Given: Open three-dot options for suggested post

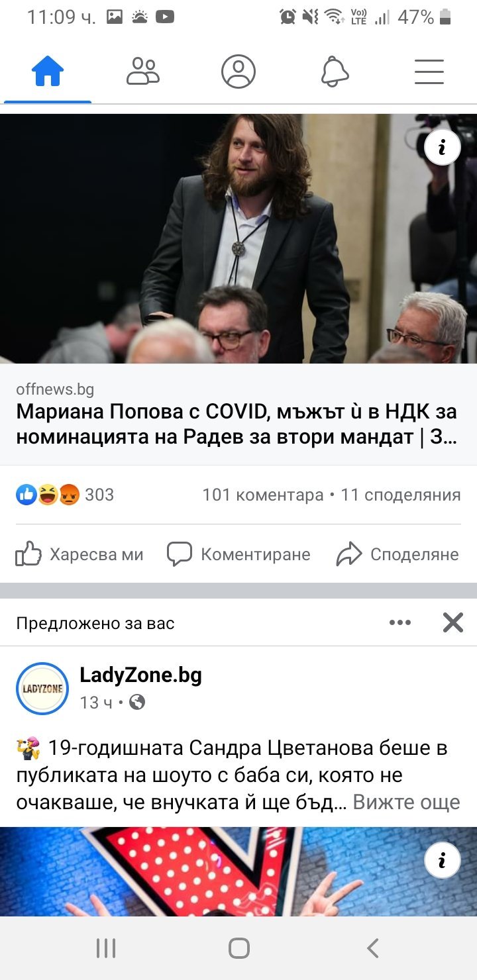Looking at the screenshot, I should coord(400,622).
